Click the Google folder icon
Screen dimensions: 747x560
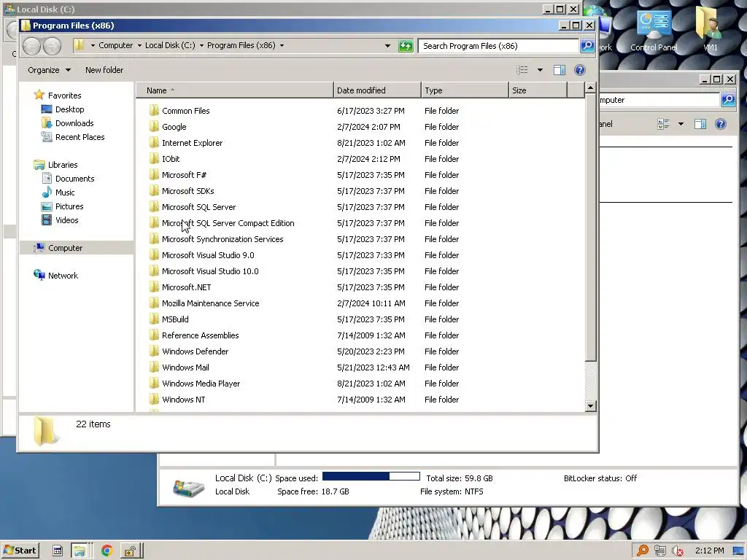click(x=154, y=127)
